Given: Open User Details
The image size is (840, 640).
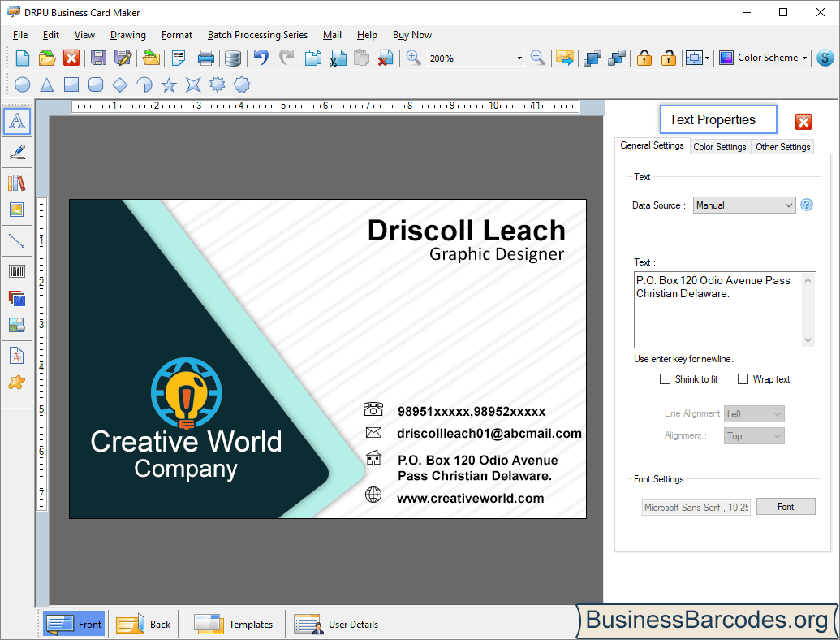Looking at the screenshot, I should point(337,624).
